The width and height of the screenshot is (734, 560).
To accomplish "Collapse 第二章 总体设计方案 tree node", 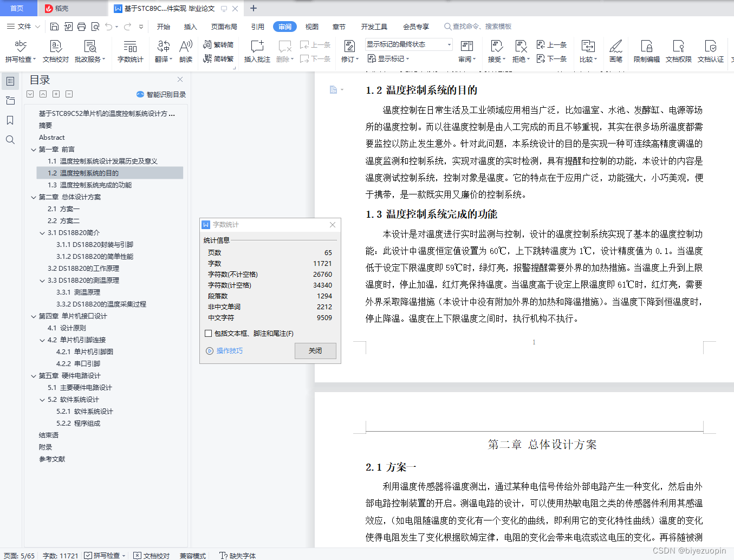I will point(34,197).
